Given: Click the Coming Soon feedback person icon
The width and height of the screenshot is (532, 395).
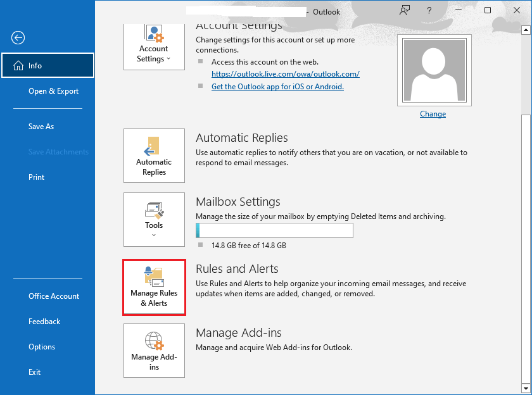Looking at the screenshot, I should (405, 11).
